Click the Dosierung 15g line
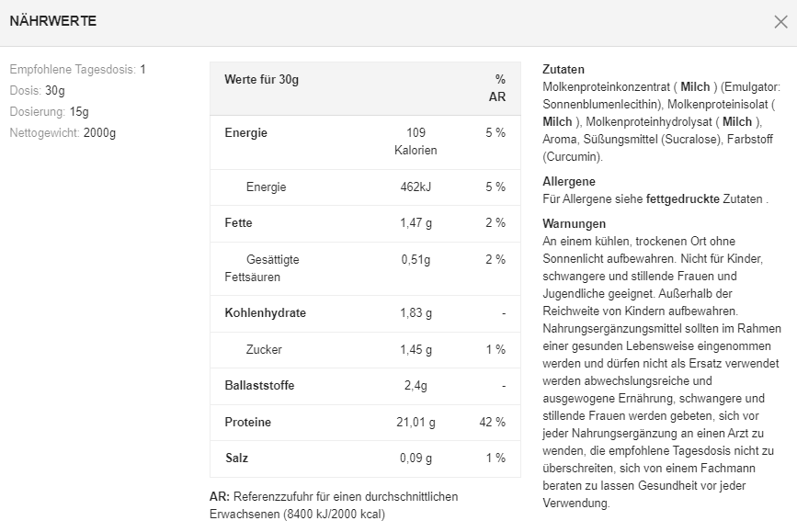Image resolution: width=797 pixels, height=532 pixels. click(x=49, y=111)
